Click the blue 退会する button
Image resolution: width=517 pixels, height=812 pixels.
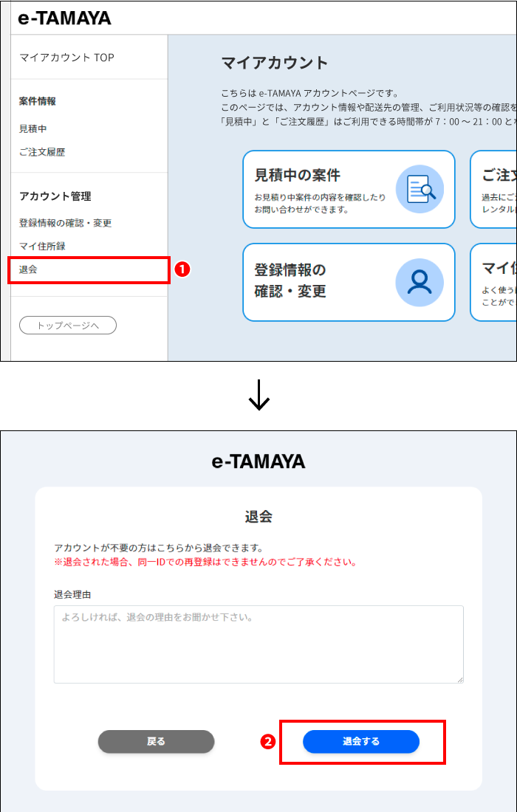tap(361, 742)
